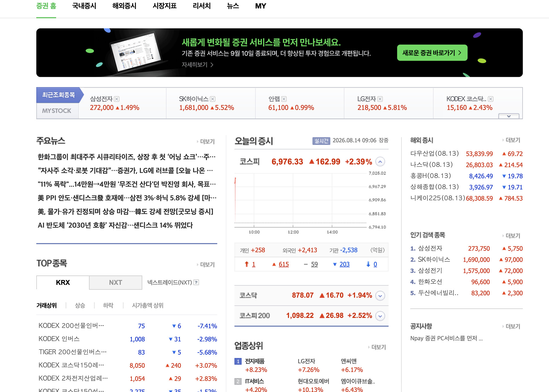
Task: Remove LG전자 from recently viewed stocks
Action: [x=380, y=99]
